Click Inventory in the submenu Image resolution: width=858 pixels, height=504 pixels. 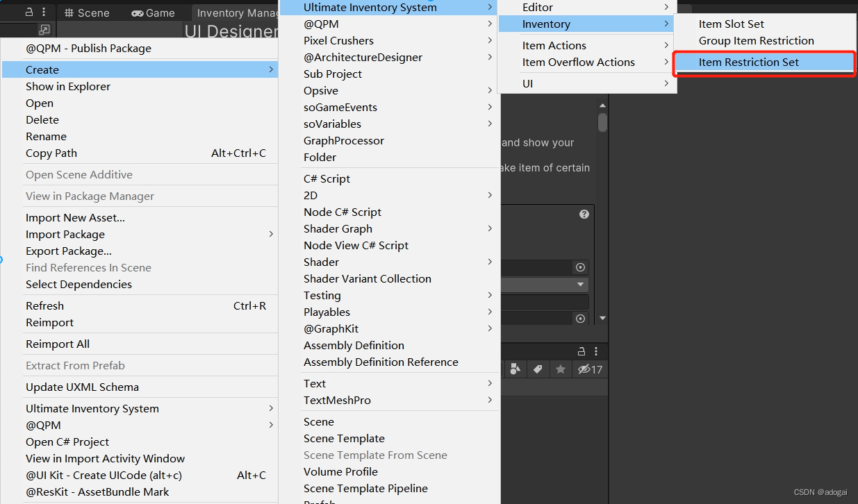(586, 24)
